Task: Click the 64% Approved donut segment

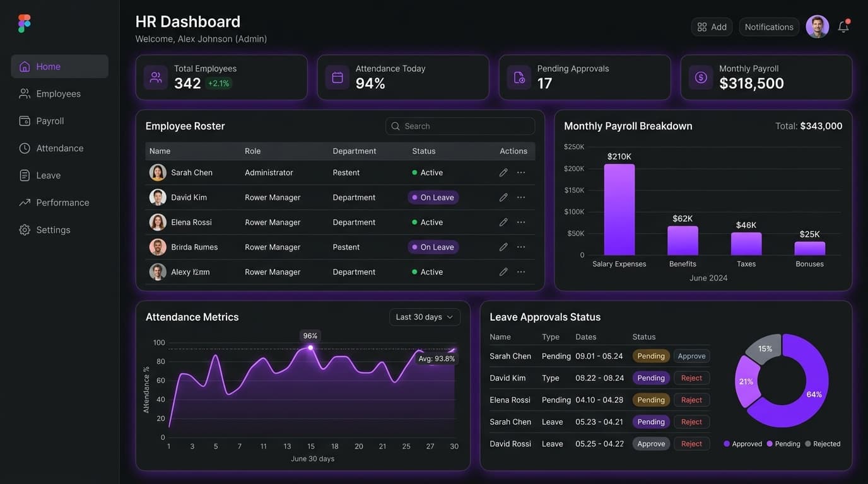Action: coord(812,394)
